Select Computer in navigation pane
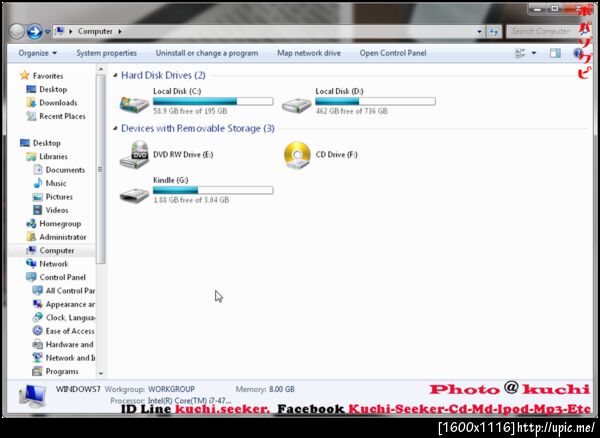This screenshot has height=438, width=600. [x=57, y=251]
